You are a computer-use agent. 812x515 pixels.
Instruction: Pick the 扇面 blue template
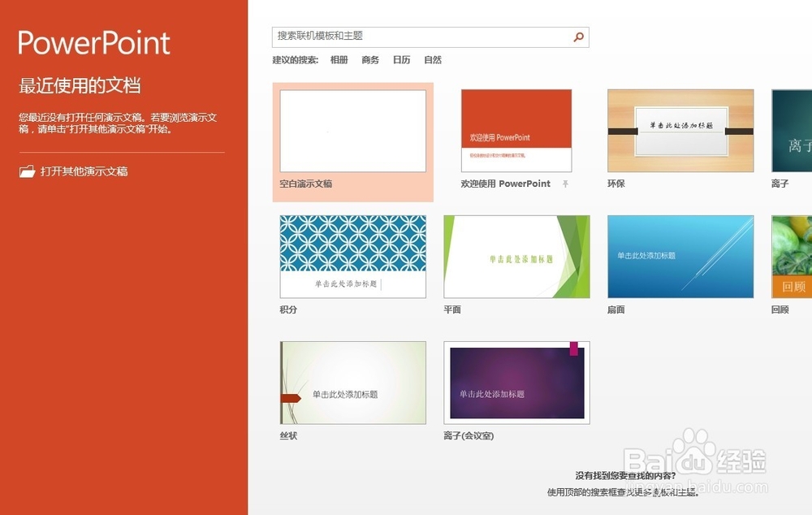pyautogui.click(x=680, y=257)
